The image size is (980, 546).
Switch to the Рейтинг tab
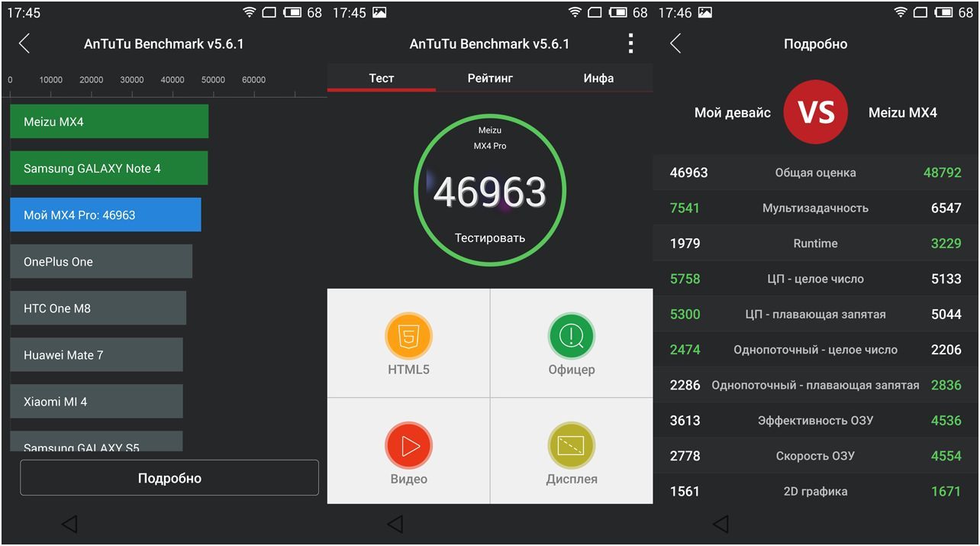coord(489,78)
